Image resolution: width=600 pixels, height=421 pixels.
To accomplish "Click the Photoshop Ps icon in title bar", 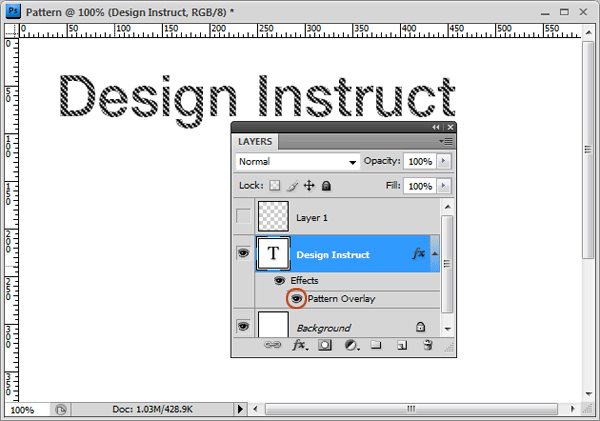I will (13, 11).
